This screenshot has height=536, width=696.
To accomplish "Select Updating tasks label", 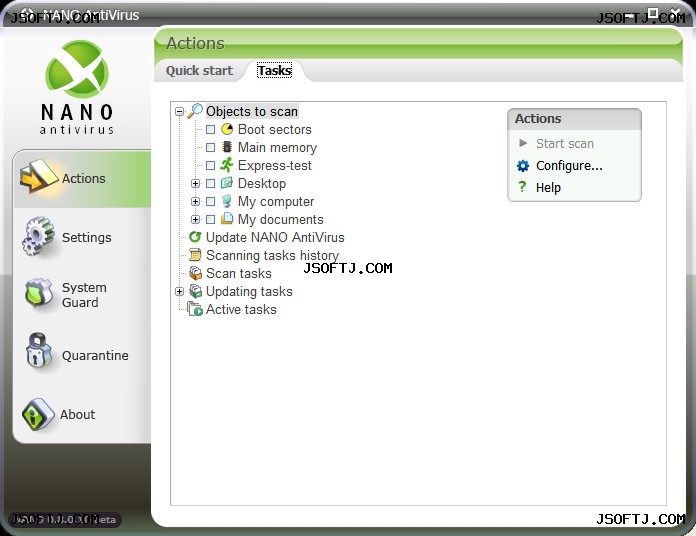I will pos(249,292).
